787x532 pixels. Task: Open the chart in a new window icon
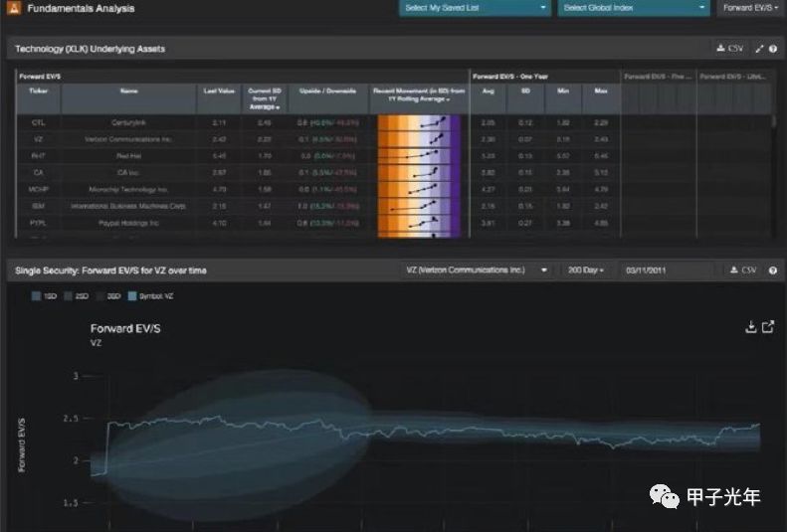[x=768, y=327]
